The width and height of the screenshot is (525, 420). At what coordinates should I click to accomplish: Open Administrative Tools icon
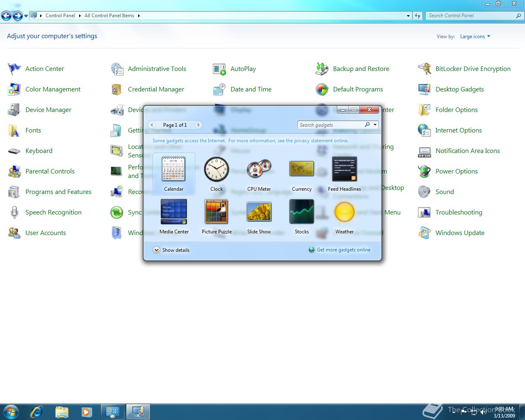117,69
